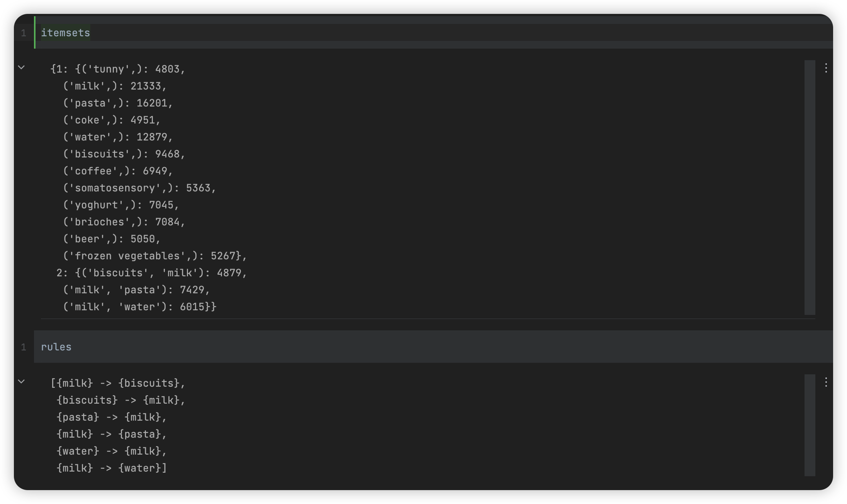Image resolution: width=847 pixels, height=504 pixels.
Task: Open the itemsets output three-dot menu
Action: click(826, 69)
